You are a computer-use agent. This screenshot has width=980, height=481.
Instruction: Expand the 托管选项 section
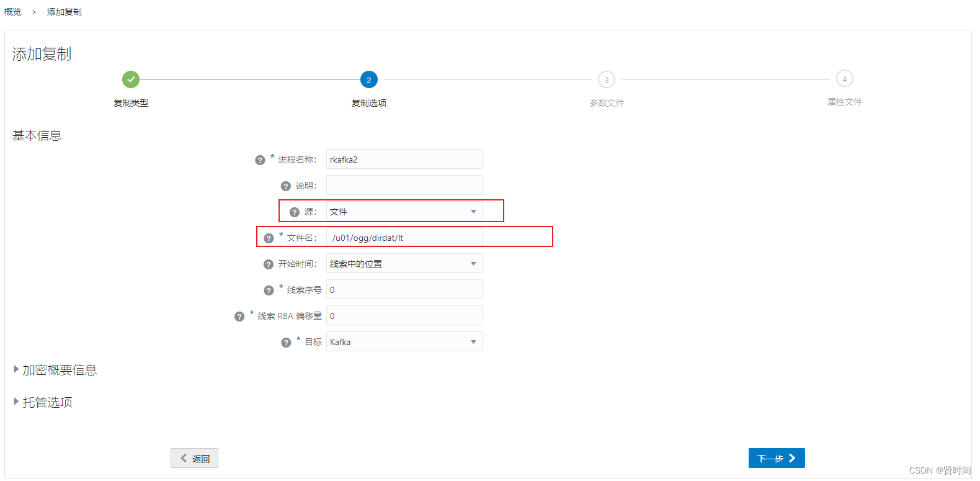42,402
